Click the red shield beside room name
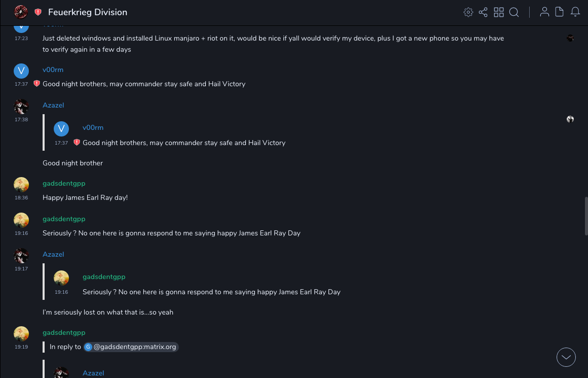The image size is (588, 378). [x=38, y=12]
